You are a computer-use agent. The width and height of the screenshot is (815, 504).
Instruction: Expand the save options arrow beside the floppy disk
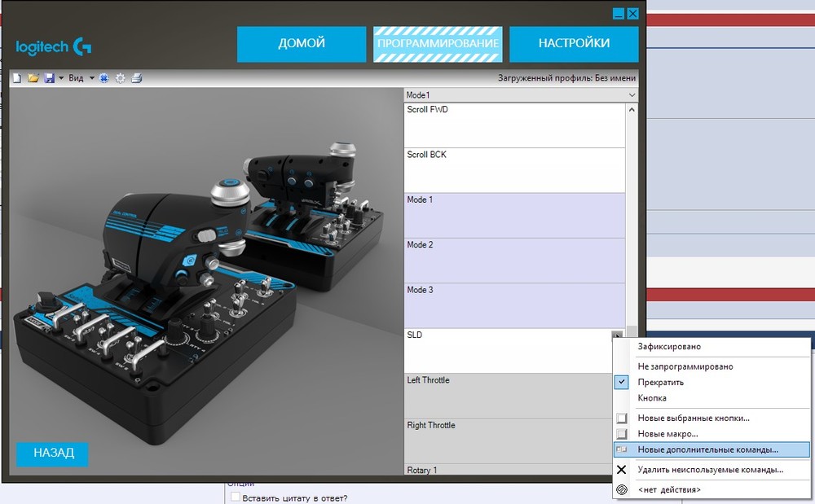(61, 78)
